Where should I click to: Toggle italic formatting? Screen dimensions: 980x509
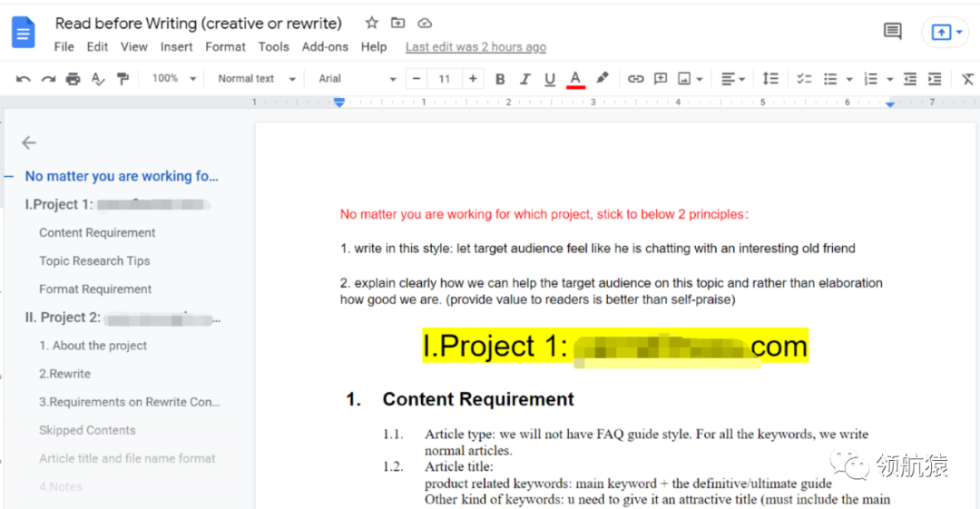(x=524, y=79)
